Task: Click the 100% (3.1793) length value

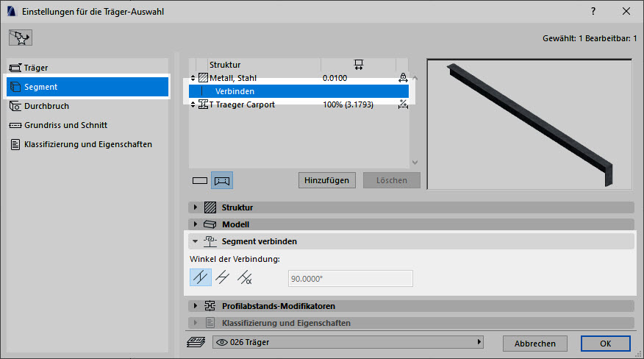Action: point(348,104)
